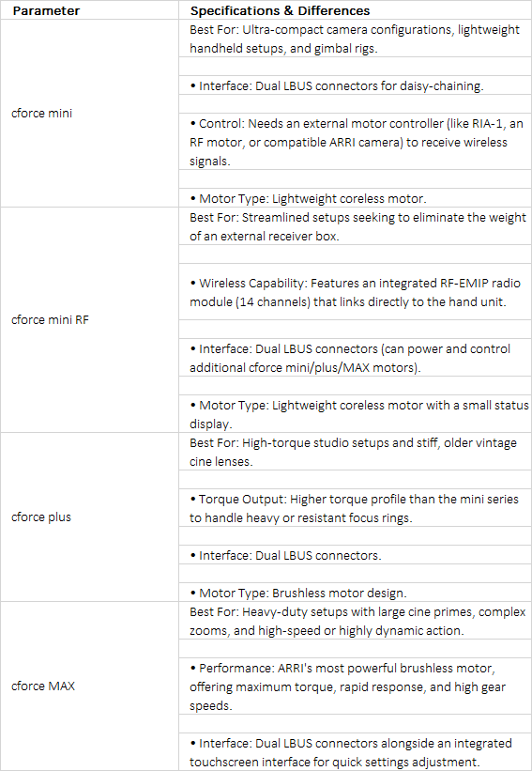Select cell about ultra-compact camera configurations
Screen dimensions: 532x771
point(356,39)
